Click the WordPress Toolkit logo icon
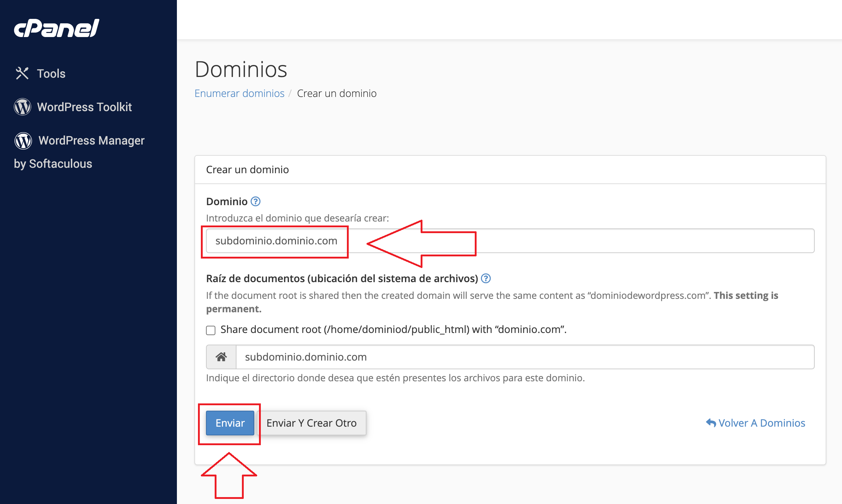 pos(23,107)
